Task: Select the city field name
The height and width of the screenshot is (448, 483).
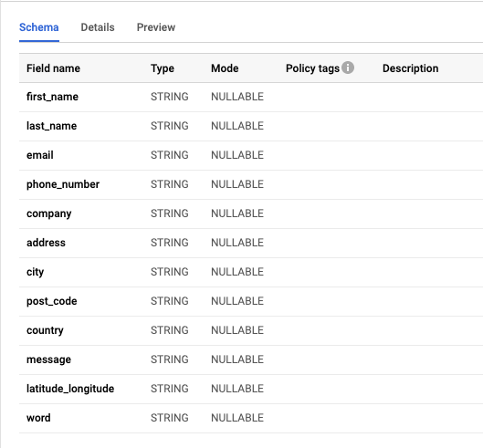Action: 35,272
